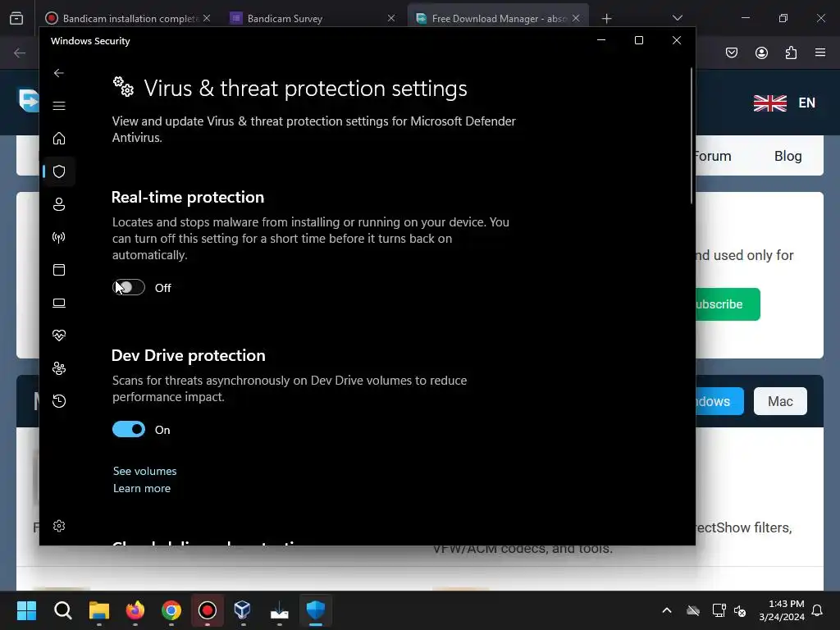Open Device security laptop icon
This screenshot has width=840, height=630.
[59, 303]
